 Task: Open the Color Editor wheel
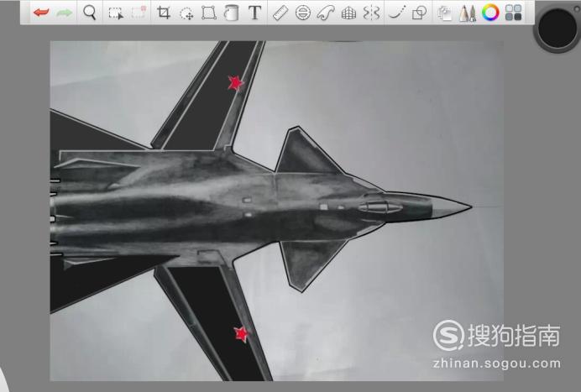click(490, 13)
